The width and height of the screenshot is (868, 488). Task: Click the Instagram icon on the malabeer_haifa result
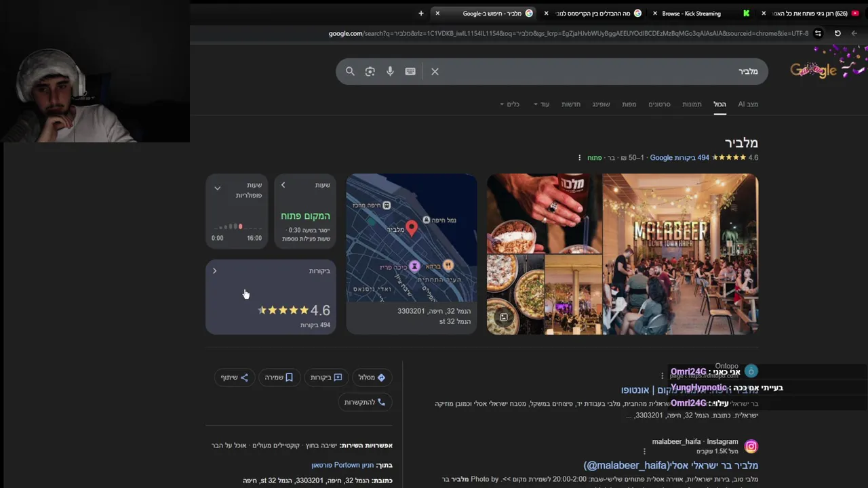tap(751, 446)
